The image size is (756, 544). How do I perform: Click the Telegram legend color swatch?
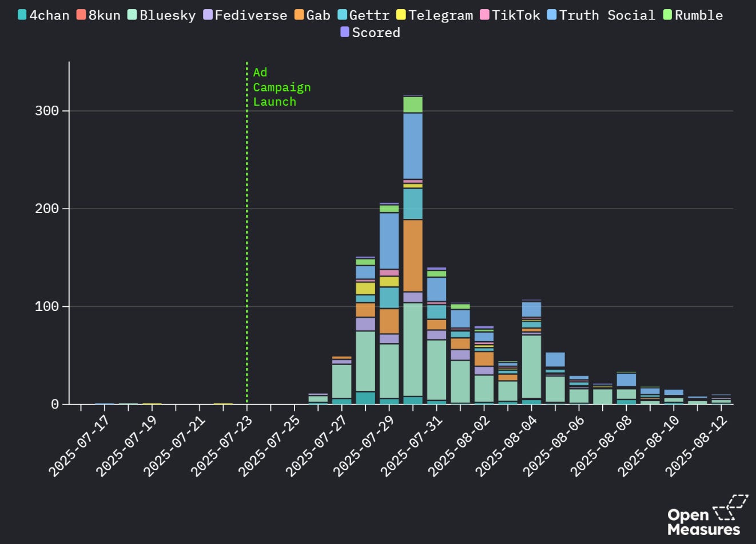[401, 14]
